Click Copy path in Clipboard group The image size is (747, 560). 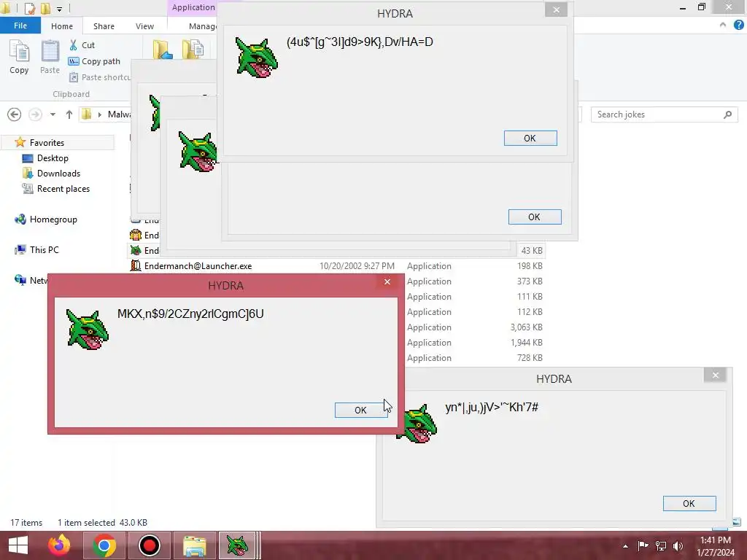(94, 61)
